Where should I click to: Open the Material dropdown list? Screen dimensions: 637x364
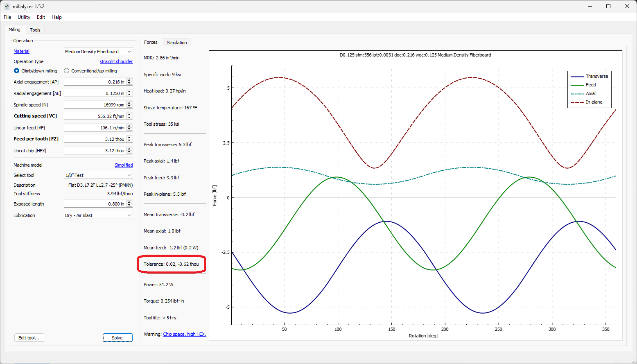point(98,52)
